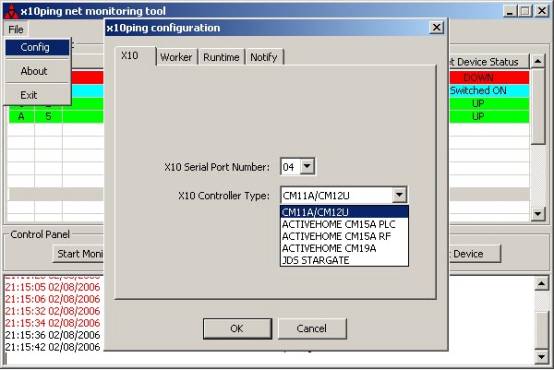
Task: Switch to the Notify tab
Action: (264, 57)
